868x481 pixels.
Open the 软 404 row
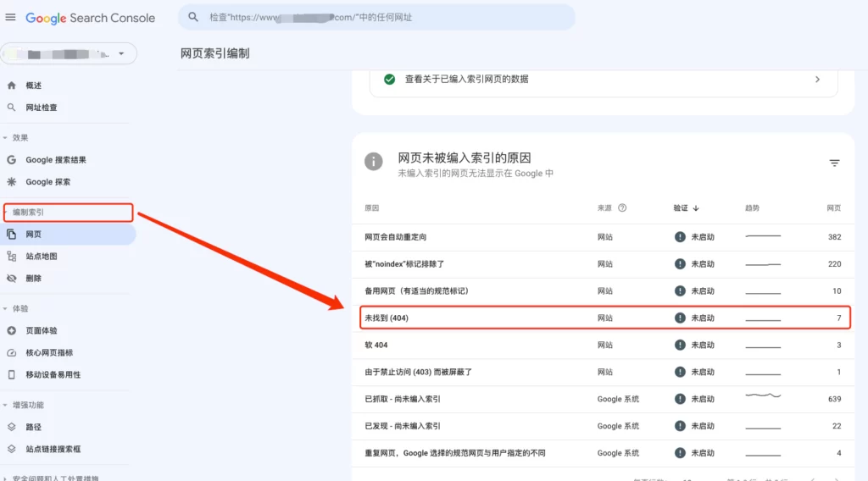click(604, 345)
